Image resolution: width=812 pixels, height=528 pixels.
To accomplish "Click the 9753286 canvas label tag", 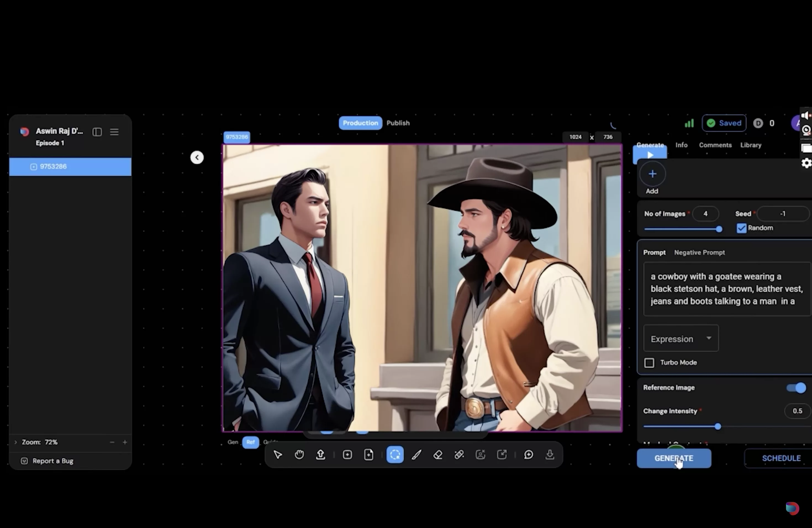I will pyautogui.click(x=237, y=137).
